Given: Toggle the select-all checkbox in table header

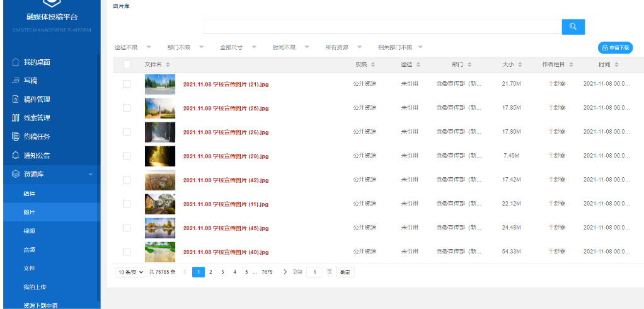Looking at the screenshot, I should pos(127,64).
